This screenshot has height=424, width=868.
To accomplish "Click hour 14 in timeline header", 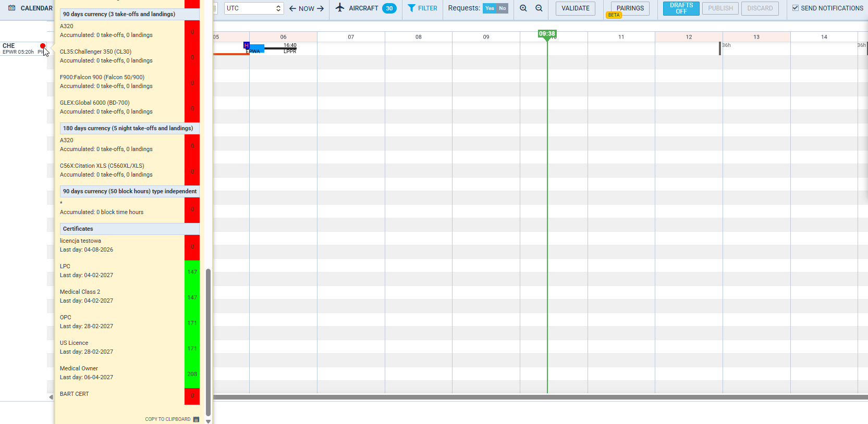I will pyautogui.click(x=824, y=37).
